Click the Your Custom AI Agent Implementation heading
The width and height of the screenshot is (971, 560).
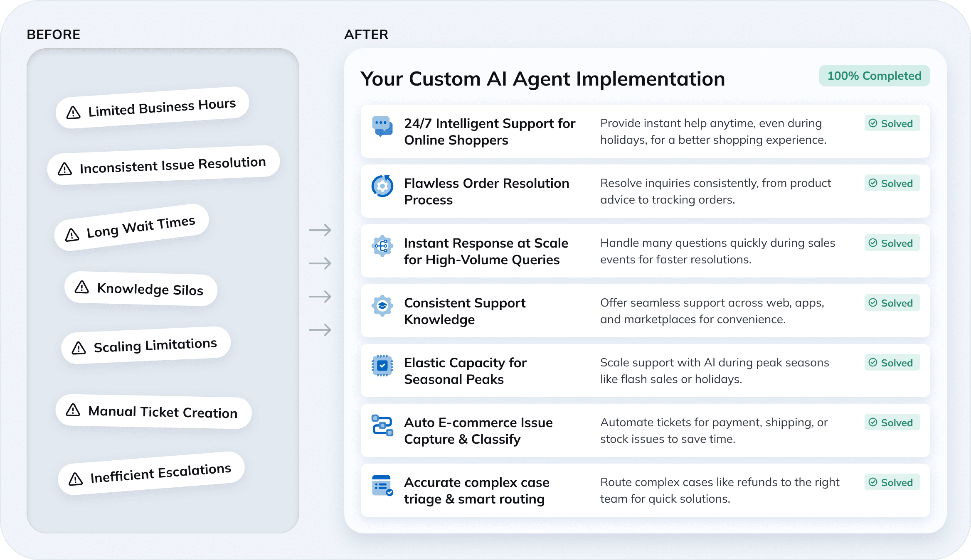pyautogui.click(x=542, y=79)
